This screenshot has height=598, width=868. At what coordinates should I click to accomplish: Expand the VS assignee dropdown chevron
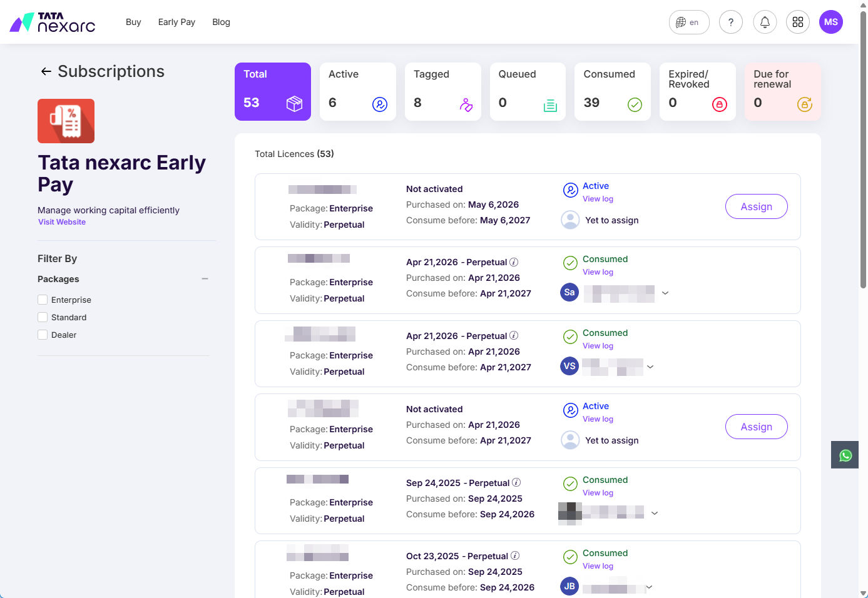(x=650, y=367)
